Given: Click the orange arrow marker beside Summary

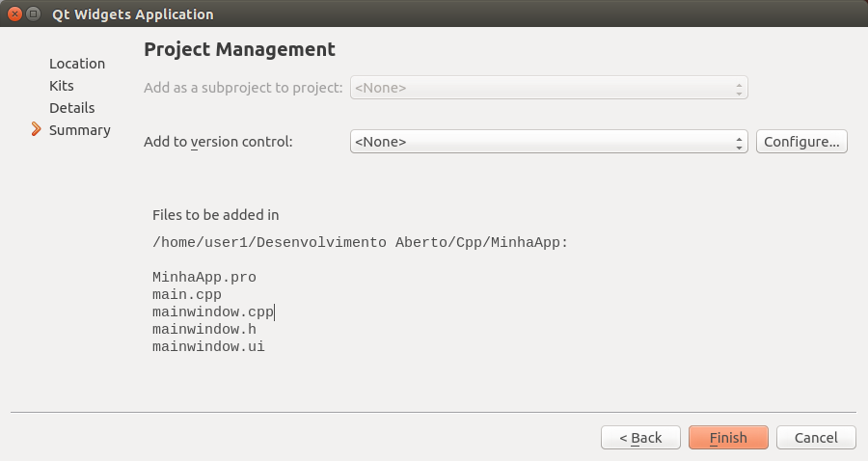Looking at the screenshot, I should coord(37,129).
